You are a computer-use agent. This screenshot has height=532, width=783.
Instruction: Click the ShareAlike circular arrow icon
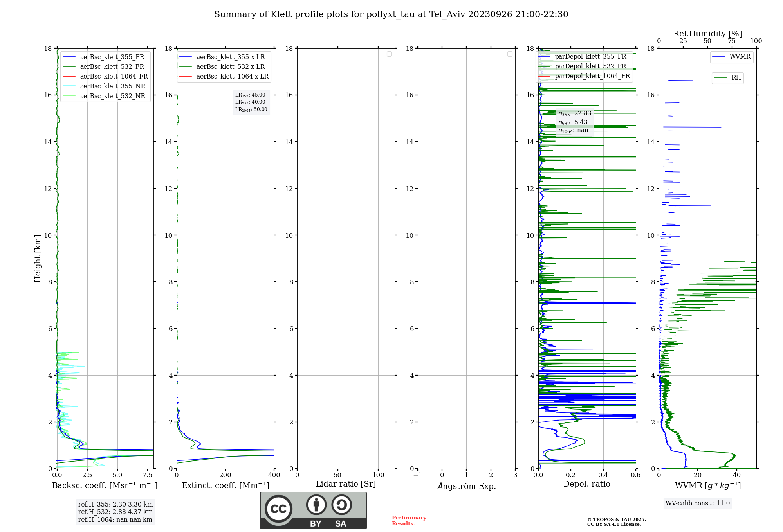[x=341, y=505]
